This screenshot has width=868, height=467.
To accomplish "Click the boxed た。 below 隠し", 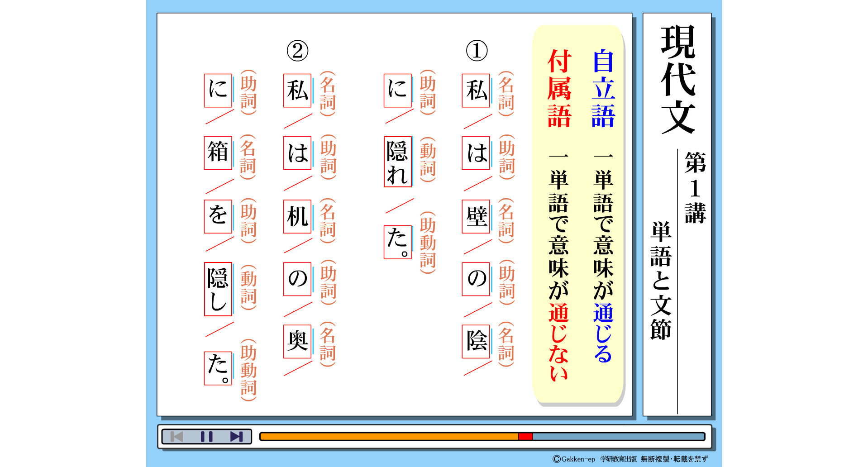I will (x=218, y=368).
